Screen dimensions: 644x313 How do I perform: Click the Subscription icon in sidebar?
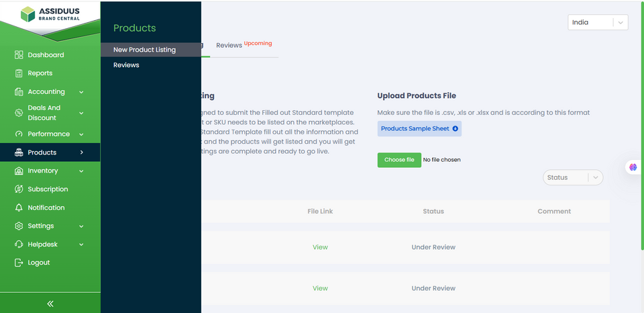point(19,189)
